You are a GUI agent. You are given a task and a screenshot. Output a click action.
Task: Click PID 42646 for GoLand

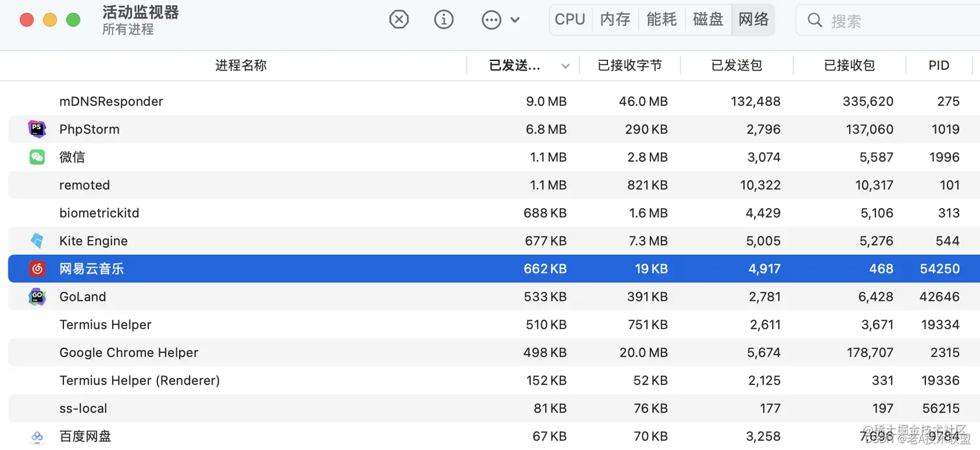(x=940, y=296)
